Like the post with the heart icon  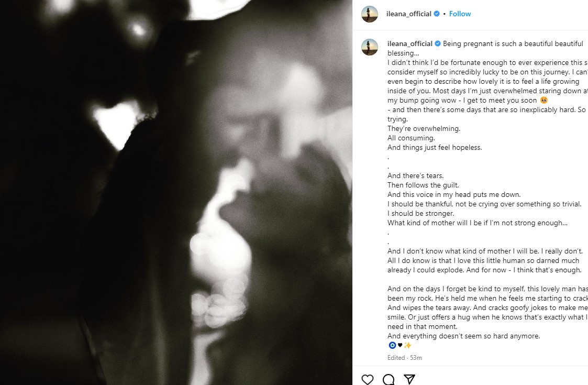click(368, 379)
